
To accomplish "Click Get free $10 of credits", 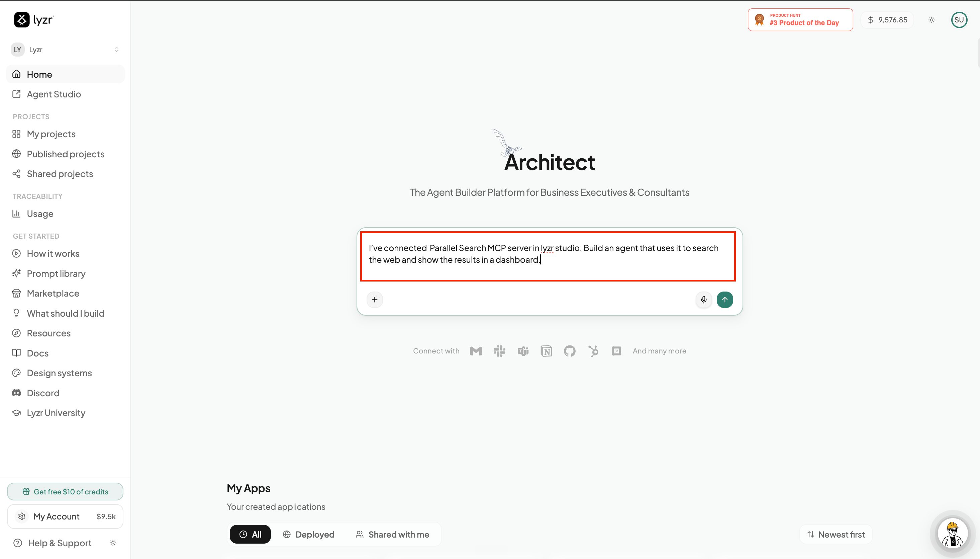I will coord(65,491).
